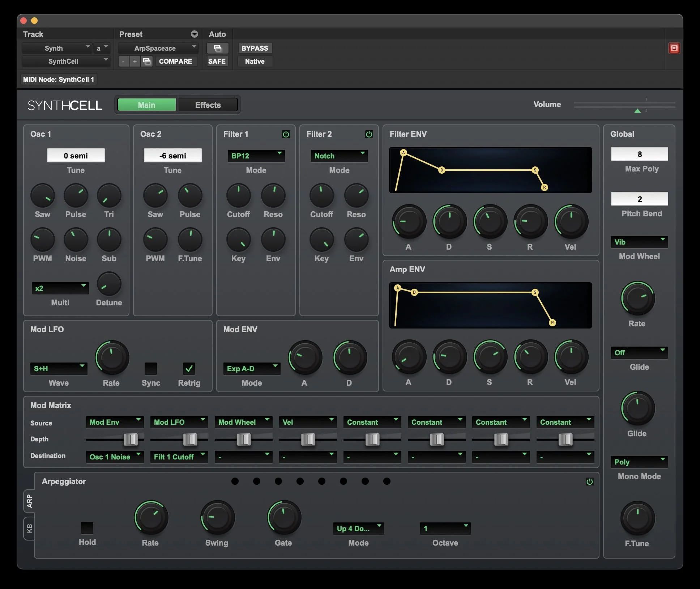The width and height of the screenshot is (700, 589).
Task: Open the Mono Mode Poly dropdown
Action: [x=639, y=462]
